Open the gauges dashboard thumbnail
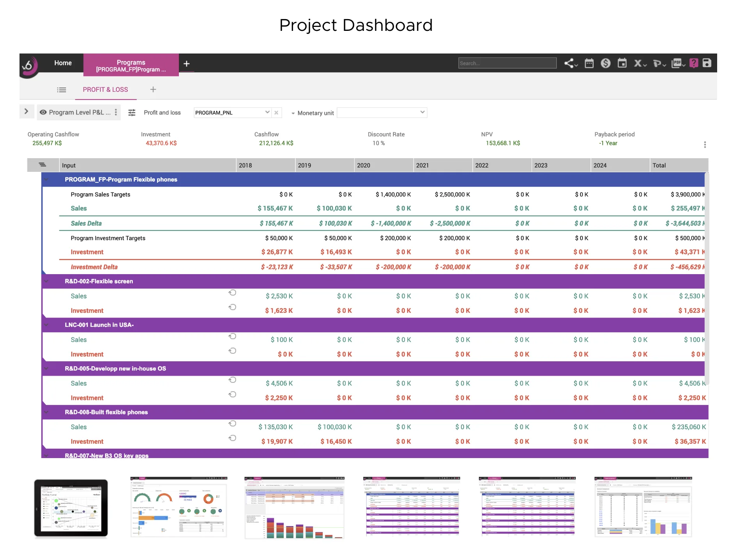The height and width of the screenshot is (560, 732). [179, 507]
